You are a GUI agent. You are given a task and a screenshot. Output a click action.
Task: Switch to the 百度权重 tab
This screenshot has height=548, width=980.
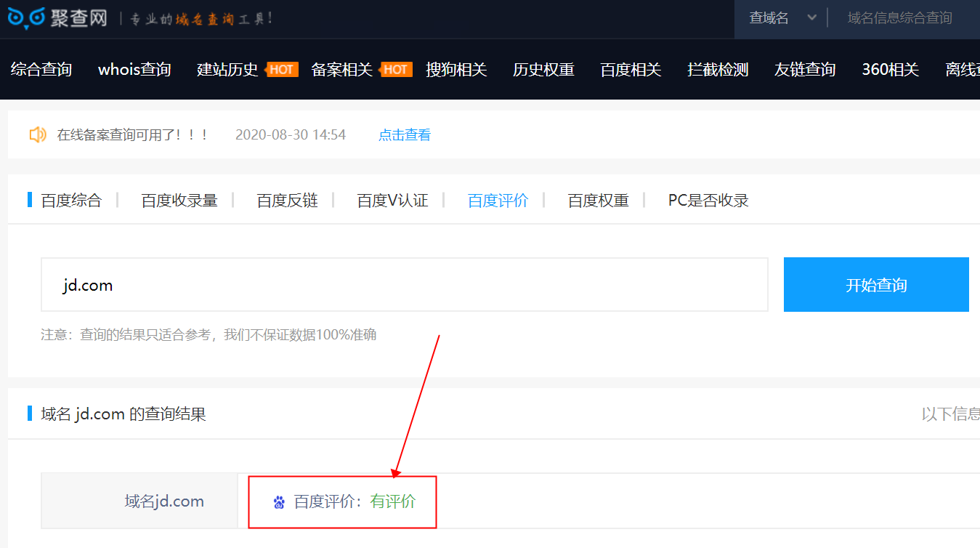tap(597, 200)
